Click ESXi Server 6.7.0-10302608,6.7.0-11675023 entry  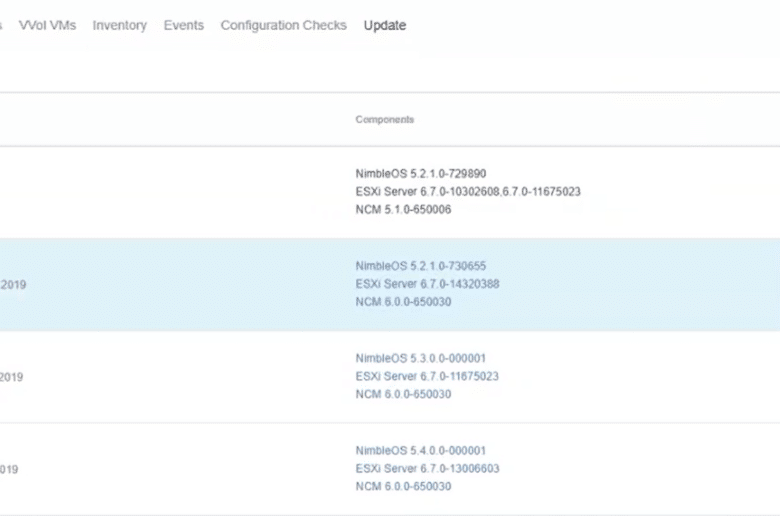click(x=468, y=192)
